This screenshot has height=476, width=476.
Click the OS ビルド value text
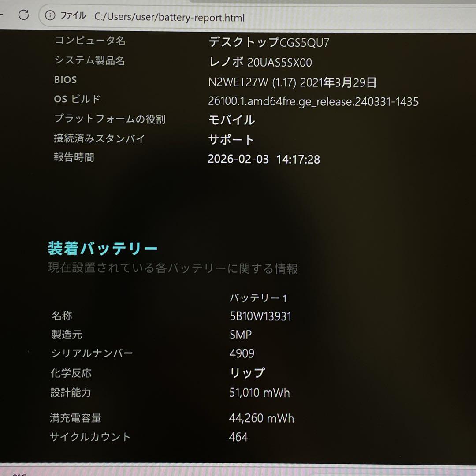click(x=313, y=101)
